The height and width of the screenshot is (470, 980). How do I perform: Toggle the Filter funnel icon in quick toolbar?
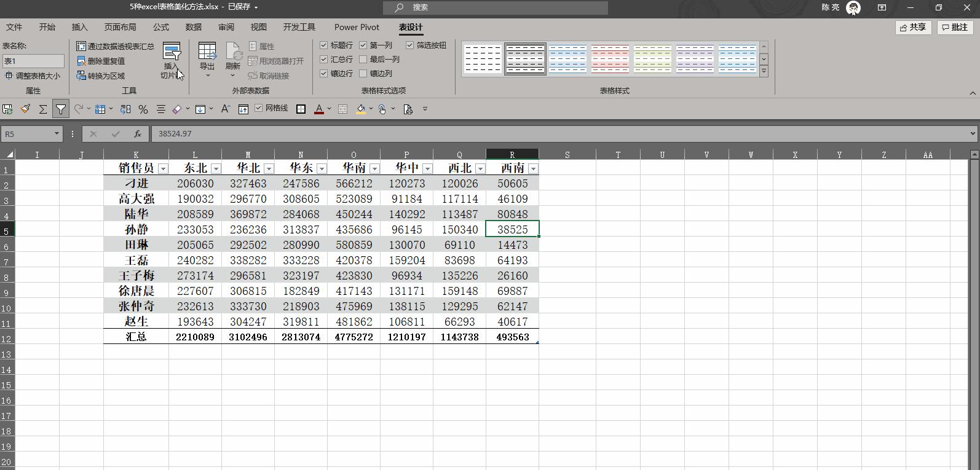pyautogui.click(x=61, y=109)
